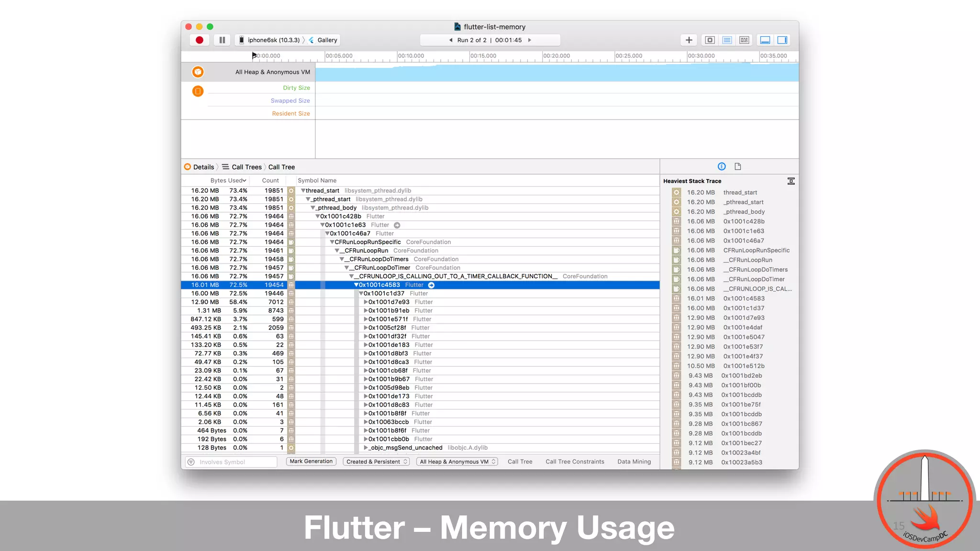
Task: Open the Call Tree breadcrumb item
Action: [x=281, y=167]
